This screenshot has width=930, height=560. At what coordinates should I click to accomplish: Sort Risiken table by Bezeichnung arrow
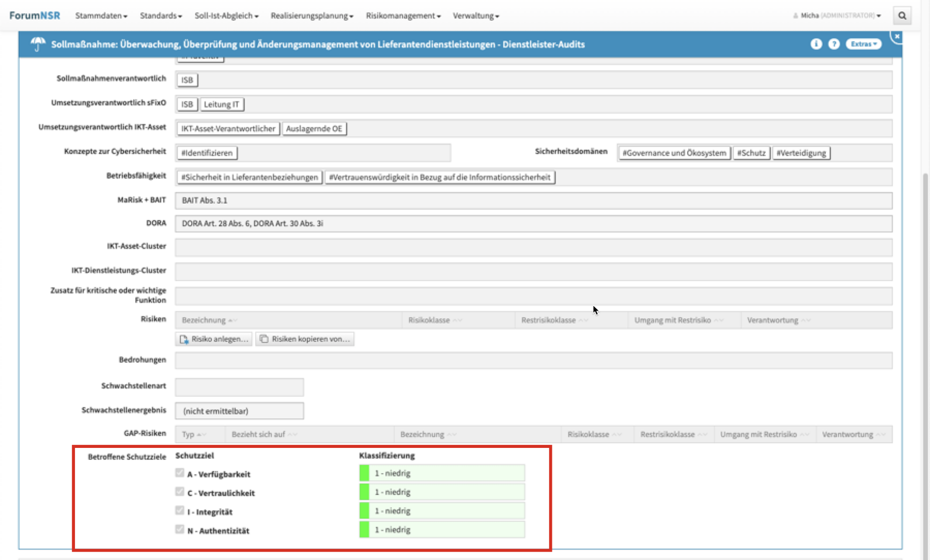tap(232, 320)
